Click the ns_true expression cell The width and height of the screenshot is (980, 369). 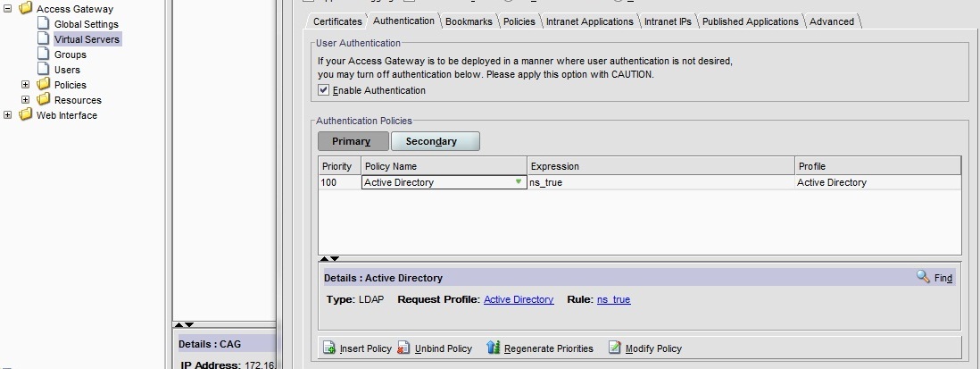(660, 182)
